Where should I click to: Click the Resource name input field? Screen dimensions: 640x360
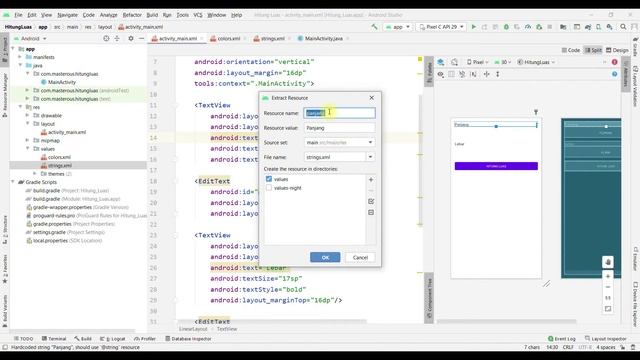[x=339, y=113]
